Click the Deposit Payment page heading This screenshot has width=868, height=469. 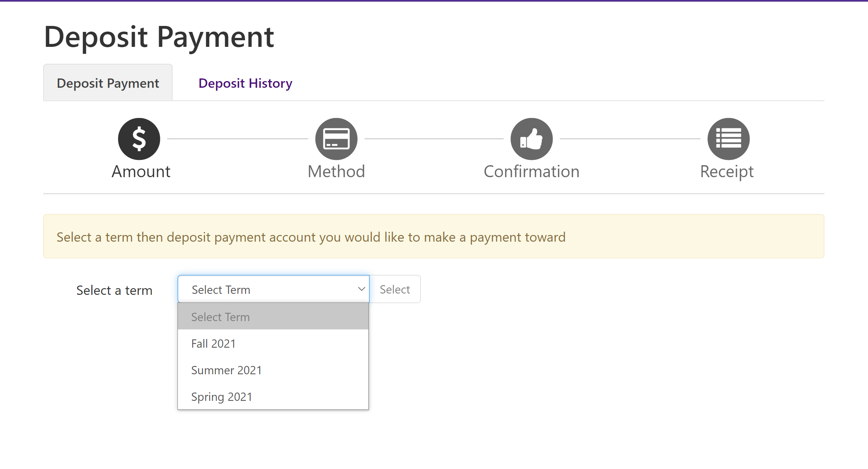click(x=159, y=37)
